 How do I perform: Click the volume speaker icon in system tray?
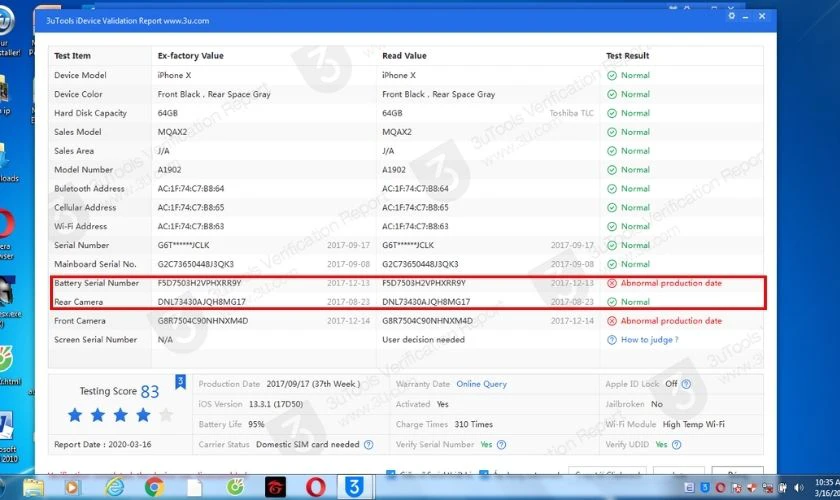click(799, 488)
